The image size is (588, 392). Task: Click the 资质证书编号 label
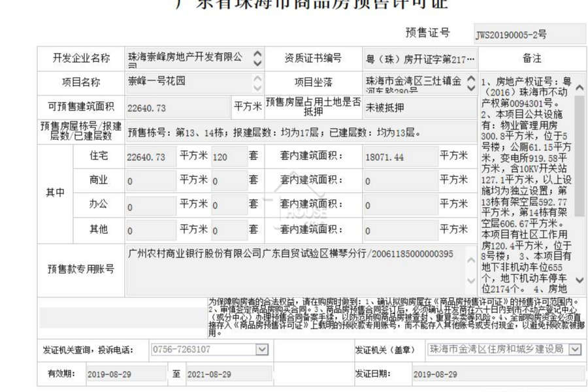click(313, 58)
